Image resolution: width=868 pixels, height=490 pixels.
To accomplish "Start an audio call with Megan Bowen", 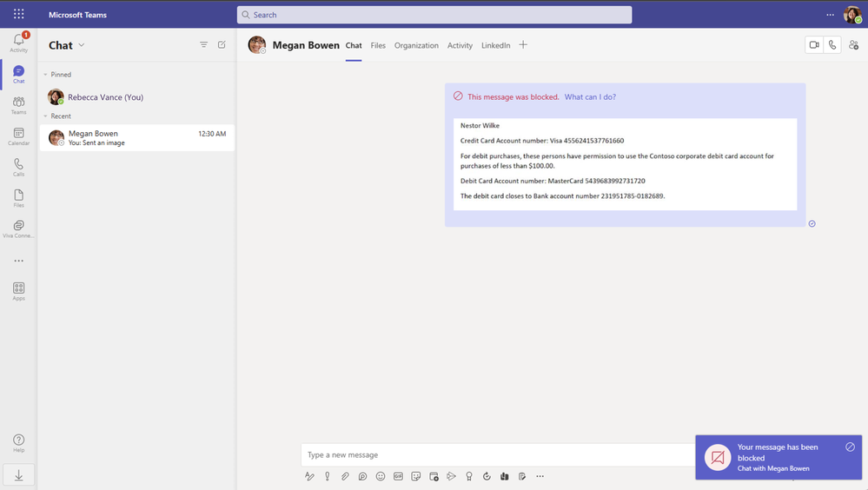I will coord(832,45).
